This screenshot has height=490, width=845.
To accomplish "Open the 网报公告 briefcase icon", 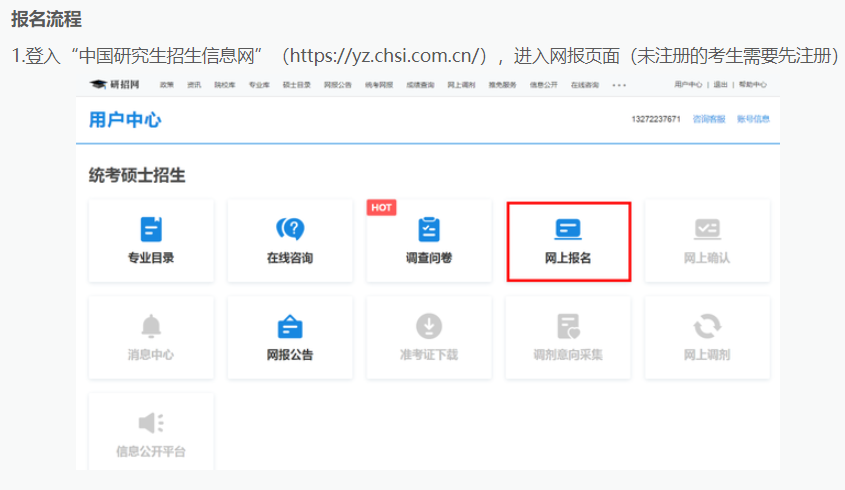I will 290,326.
